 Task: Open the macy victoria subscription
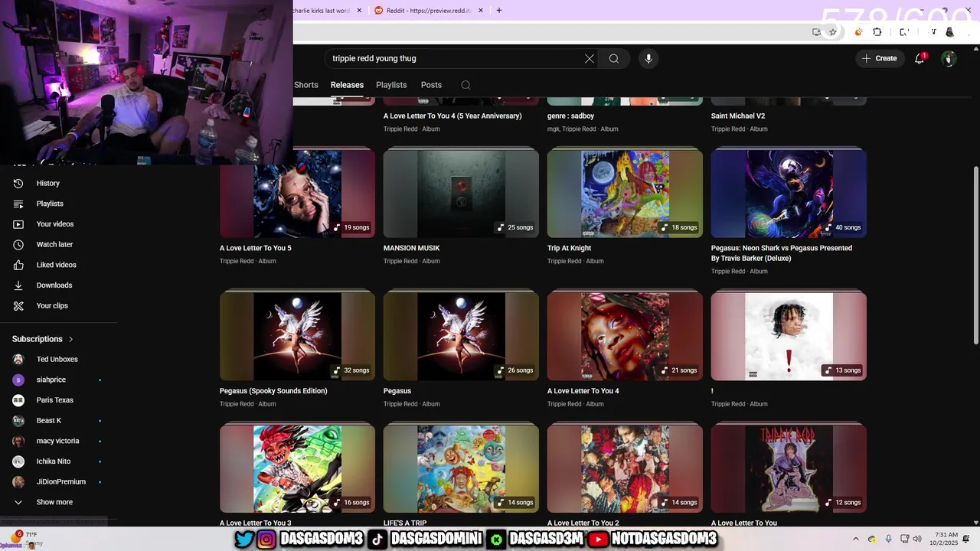click(57, 441)
